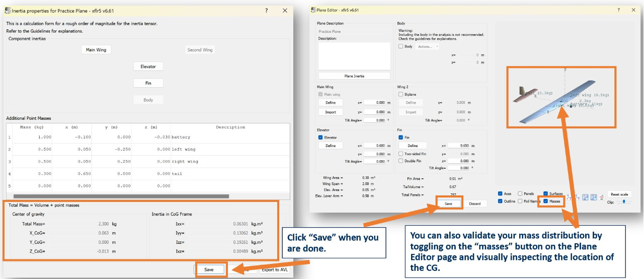The width and height of the screenshot is (644, 279).
Task: Click the Clip slider handle
Action: coord(624,201)
